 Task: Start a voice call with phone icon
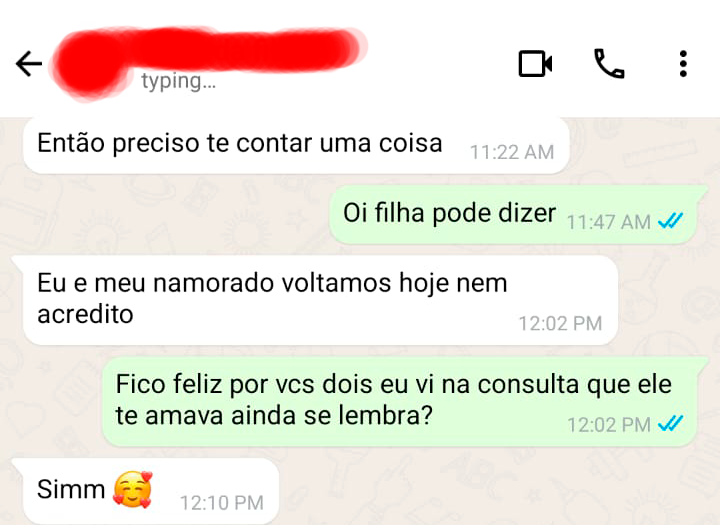click(609, 63)
